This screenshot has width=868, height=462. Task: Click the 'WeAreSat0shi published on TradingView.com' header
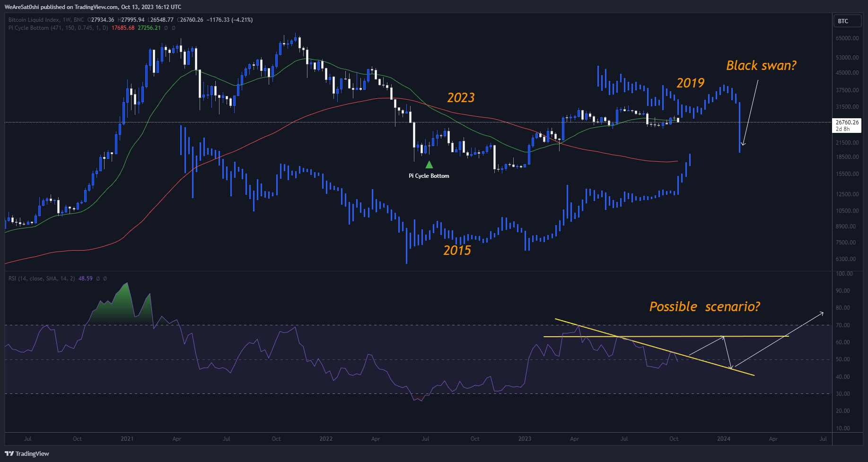(61, 7)
